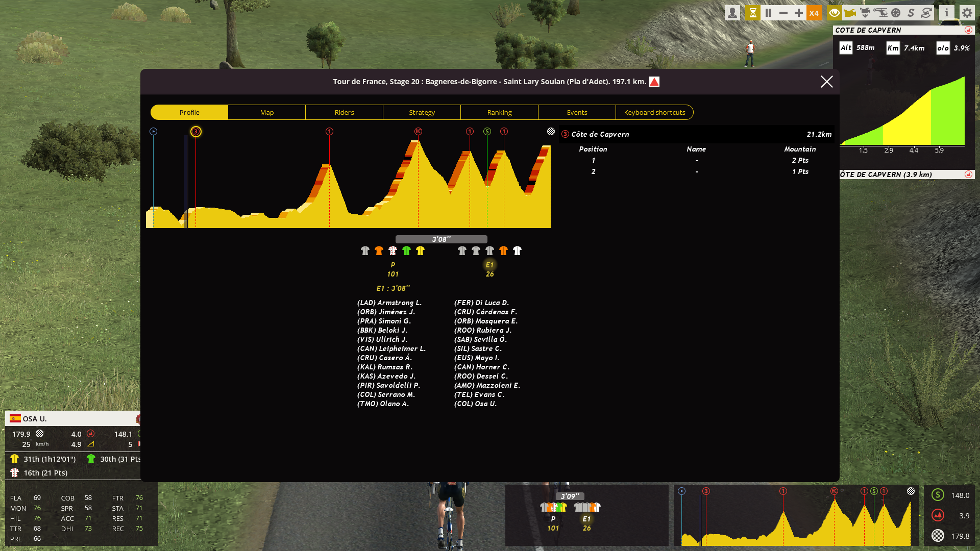Click the yellow jersey in peloton group

tap(421, 251)
